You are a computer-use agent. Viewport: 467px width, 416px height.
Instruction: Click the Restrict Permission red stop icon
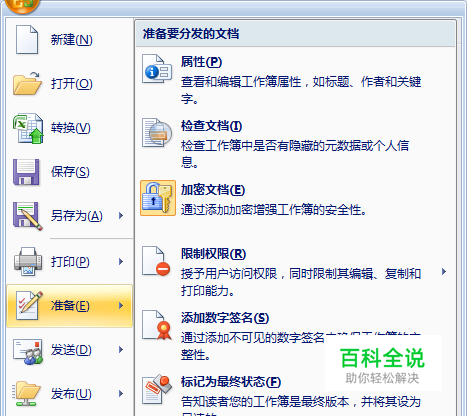(x=156, y=261)
